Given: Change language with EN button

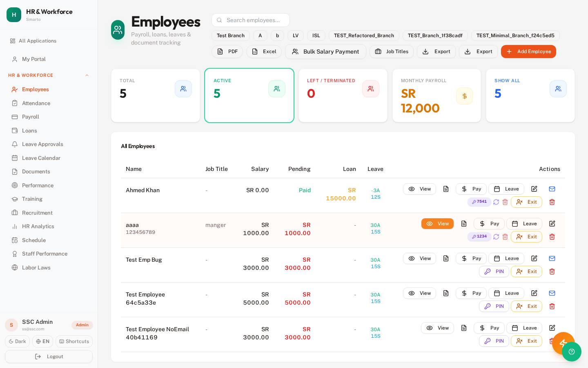Looking at the screenshot, I should click(42, 341).
